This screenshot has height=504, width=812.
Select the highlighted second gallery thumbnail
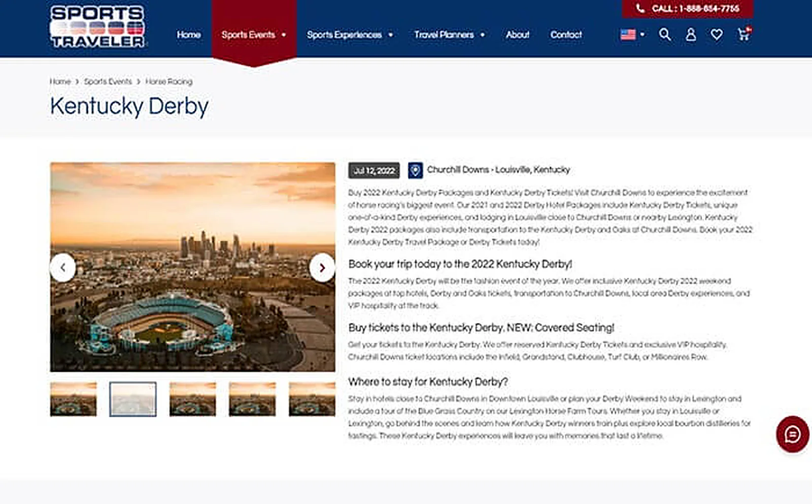[133, 399]
